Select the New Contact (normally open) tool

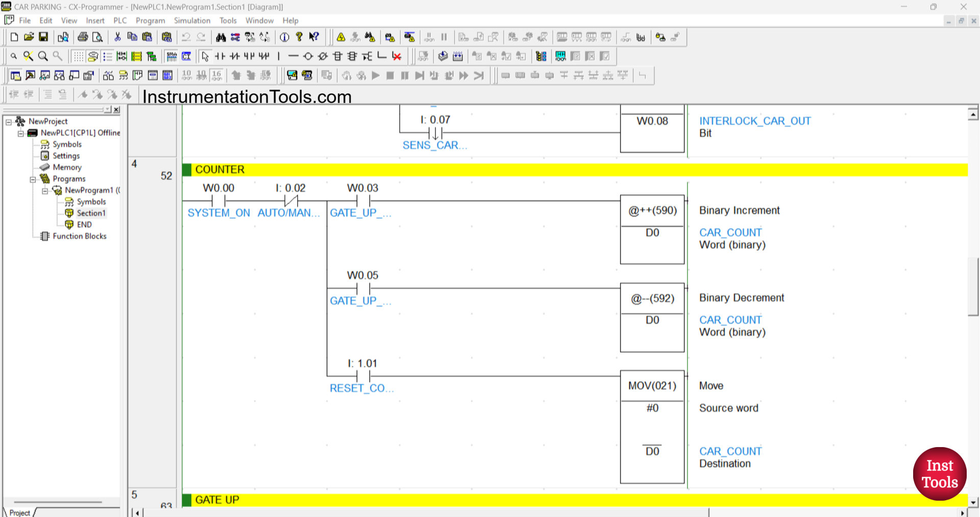(220, 56)
